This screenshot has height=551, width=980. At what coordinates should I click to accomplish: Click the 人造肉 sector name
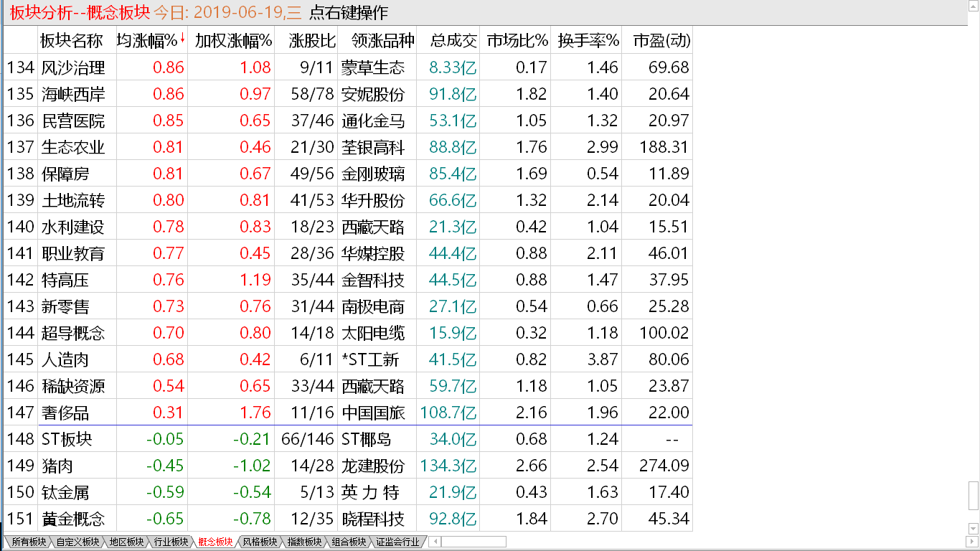(65, 359)
